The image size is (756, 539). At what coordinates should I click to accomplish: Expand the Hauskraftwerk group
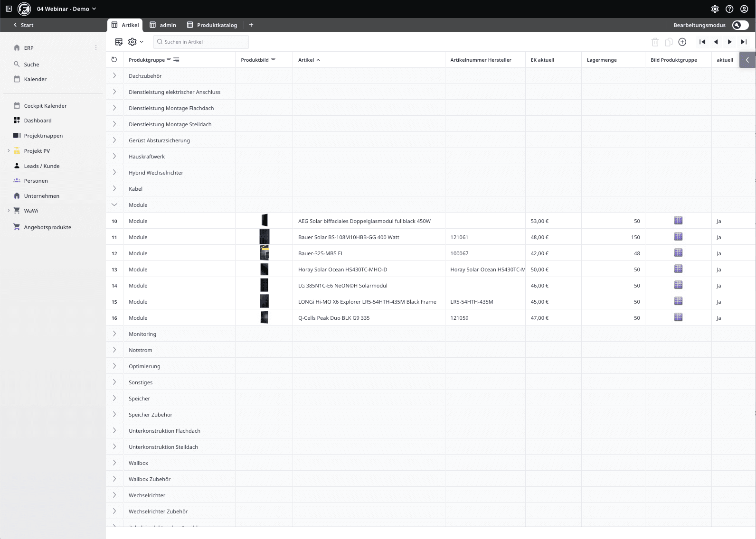tap(114, 157)
